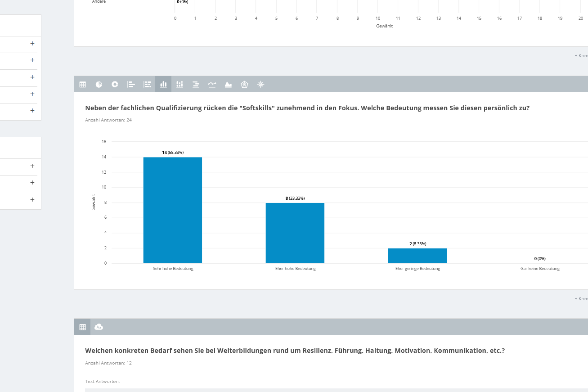588x392 pixels.
Task: Select centered horizontal bar chart icon
Action: [x=196, y=84]
